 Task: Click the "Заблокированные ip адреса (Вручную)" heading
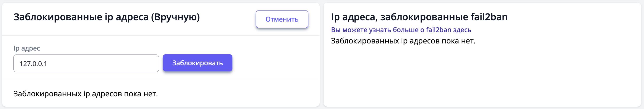tap(106, 17)
